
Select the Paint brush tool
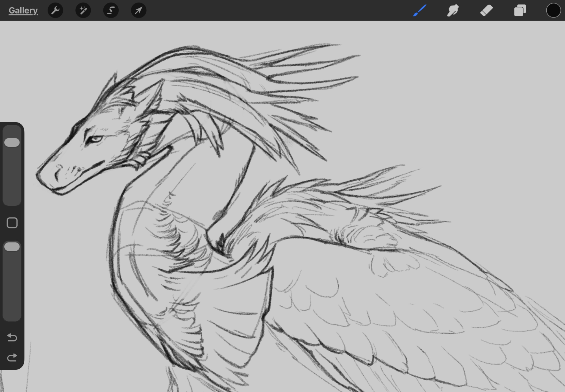coord(419,10)
